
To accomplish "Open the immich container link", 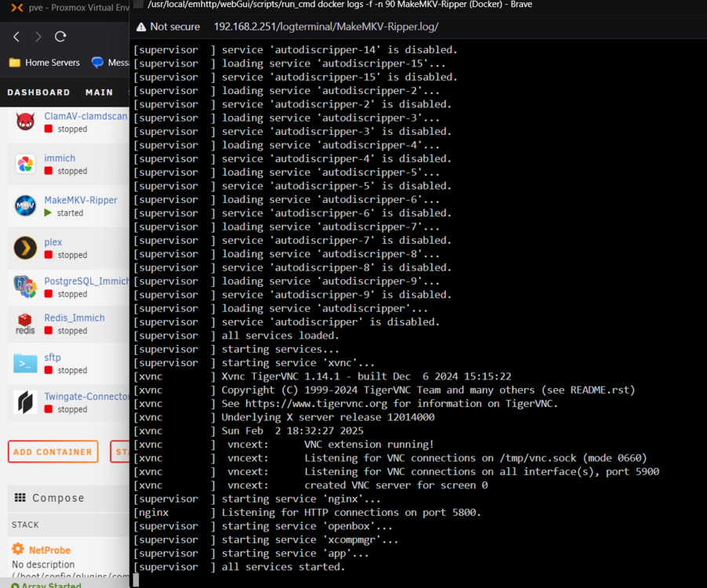I will [60, 158].
